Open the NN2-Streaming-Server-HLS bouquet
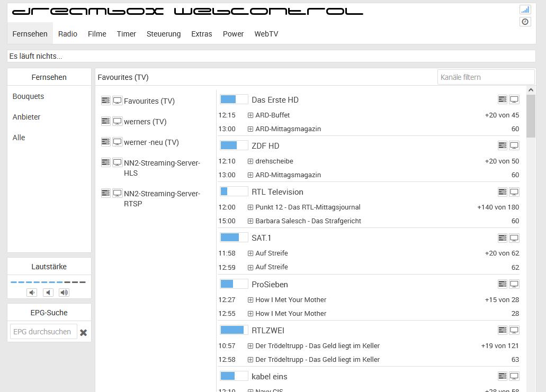Screen dimensions: 546x392 (x=162, y=168)
